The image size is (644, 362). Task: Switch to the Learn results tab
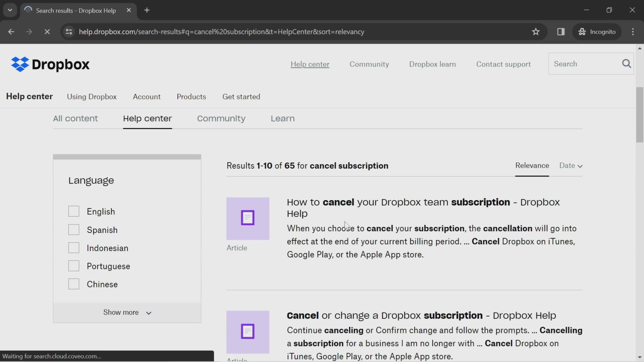282,118
